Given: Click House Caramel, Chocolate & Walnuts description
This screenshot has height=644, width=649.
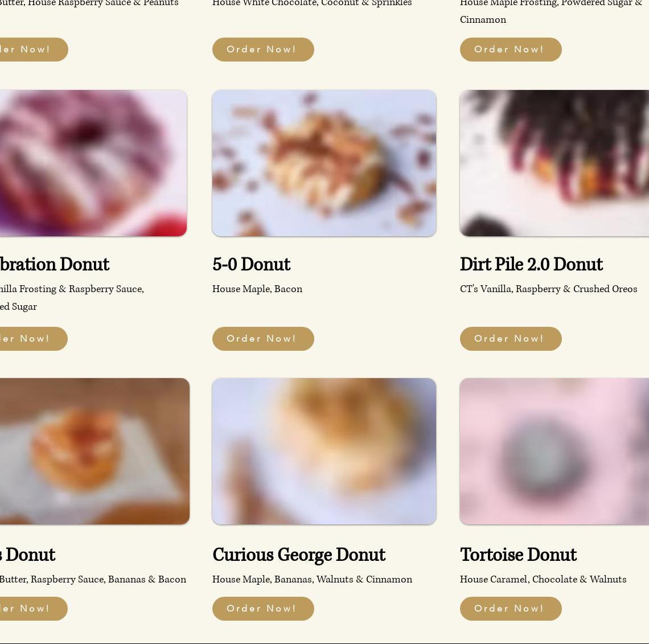Looking at the screenshot, I should (x=543, y=579).
